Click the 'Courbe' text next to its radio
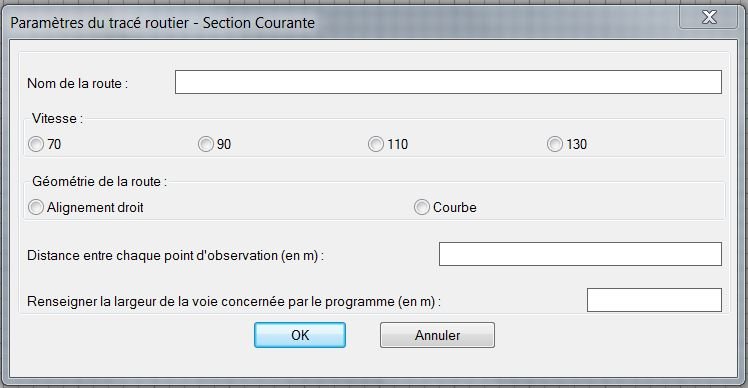This screenshot has width=748, height=388. (455, 207)
